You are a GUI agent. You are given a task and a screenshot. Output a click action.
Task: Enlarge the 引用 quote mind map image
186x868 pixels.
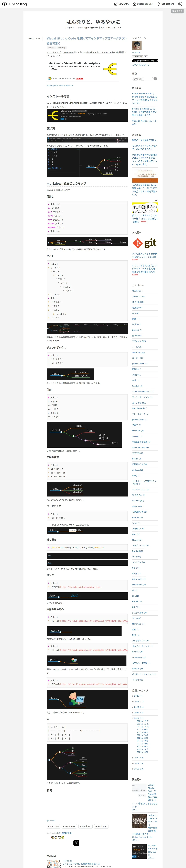pyautogui.click(x=84, y=435)
